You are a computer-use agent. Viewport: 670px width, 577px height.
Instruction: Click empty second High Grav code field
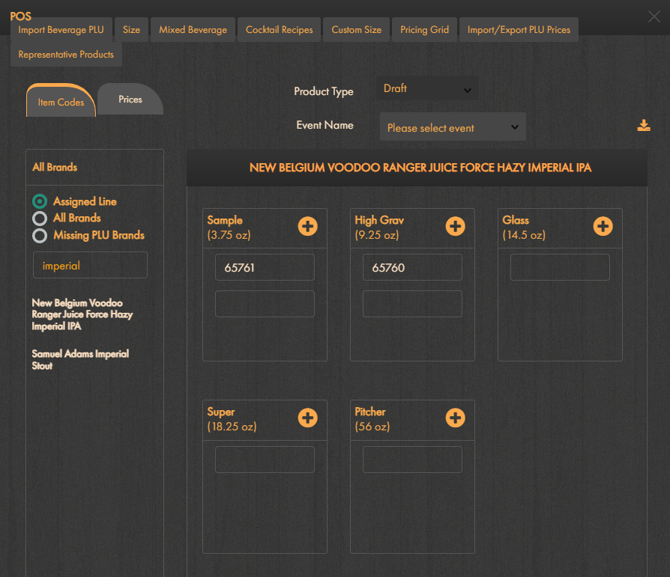coord(412,304)
